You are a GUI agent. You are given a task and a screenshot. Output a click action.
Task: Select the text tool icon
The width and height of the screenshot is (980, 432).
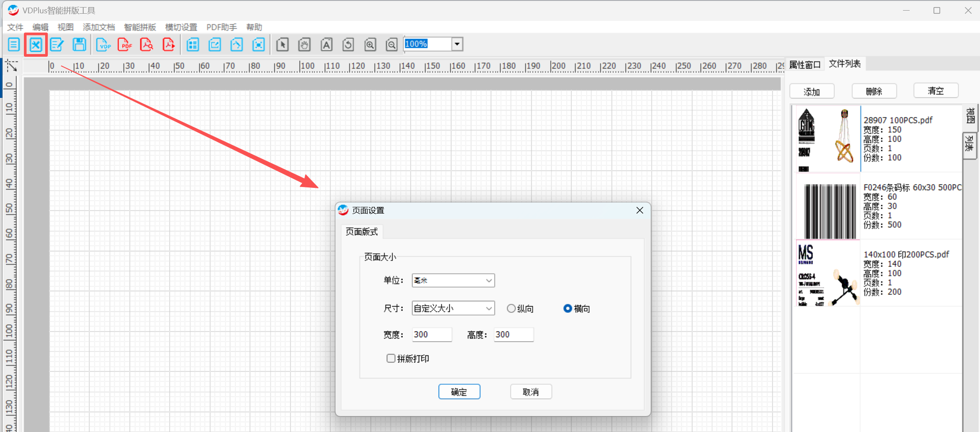[326, 45]
